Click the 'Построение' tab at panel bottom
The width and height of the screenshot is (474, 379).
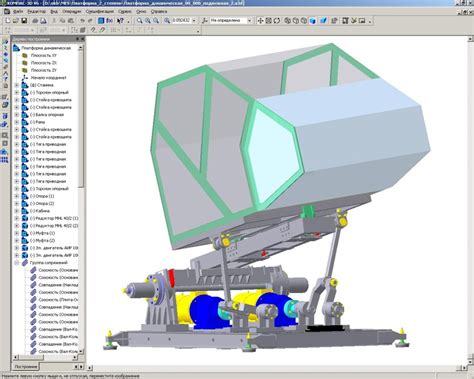tap(26, 367)
